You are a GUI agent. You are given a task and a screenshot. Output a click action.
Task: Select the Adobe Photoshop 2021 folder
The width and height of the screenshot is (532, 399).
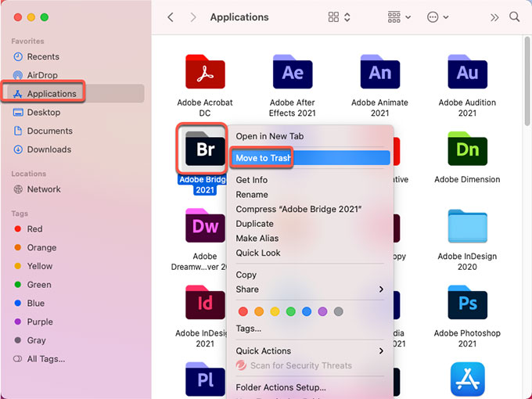click(467, 302)
